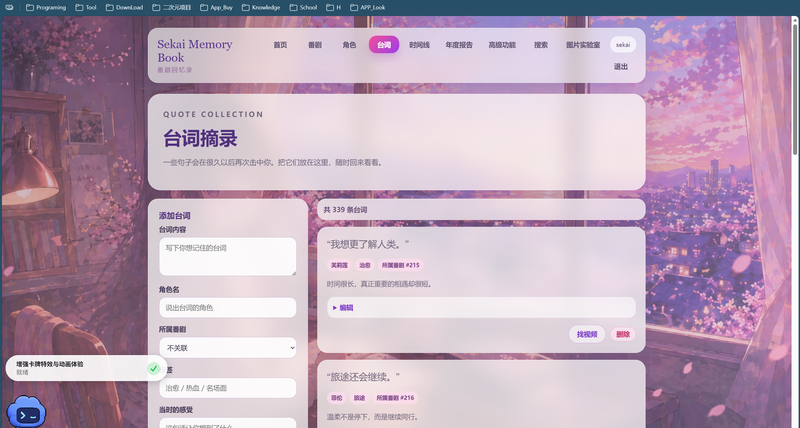Click the 添加台词 form heading
Image resolution: width=800 pixels, height=428 pixels.
(x=174, y=216)
